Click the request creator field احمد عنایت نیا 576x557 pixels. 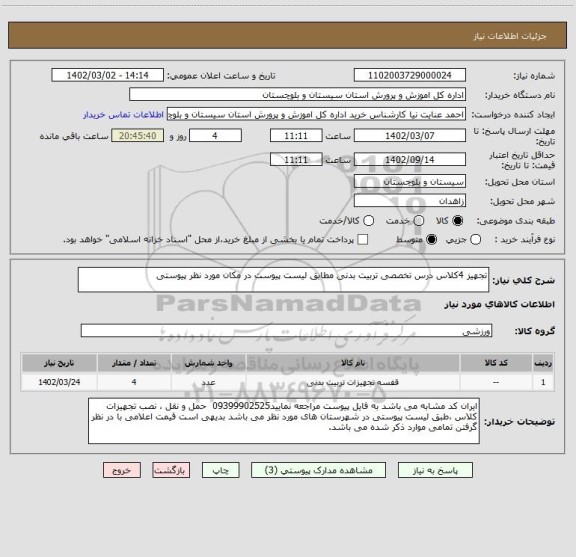click(316, 114)
